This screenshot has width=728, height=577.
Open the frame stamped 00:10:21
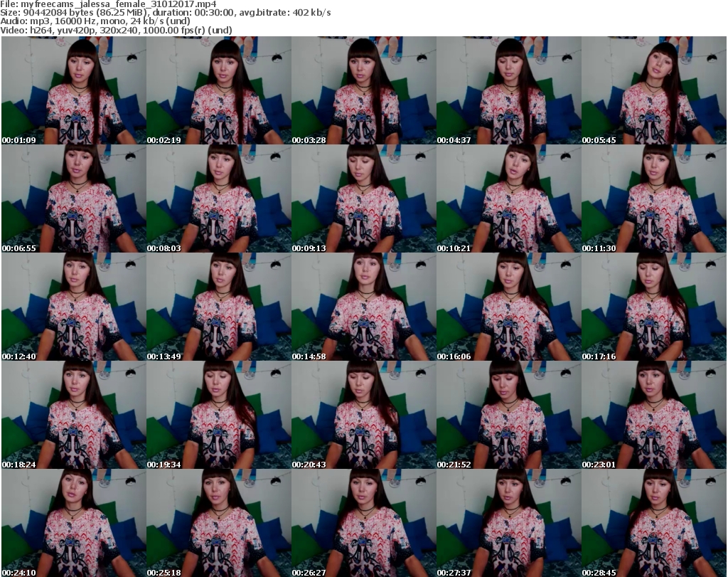tap(509, 198)
